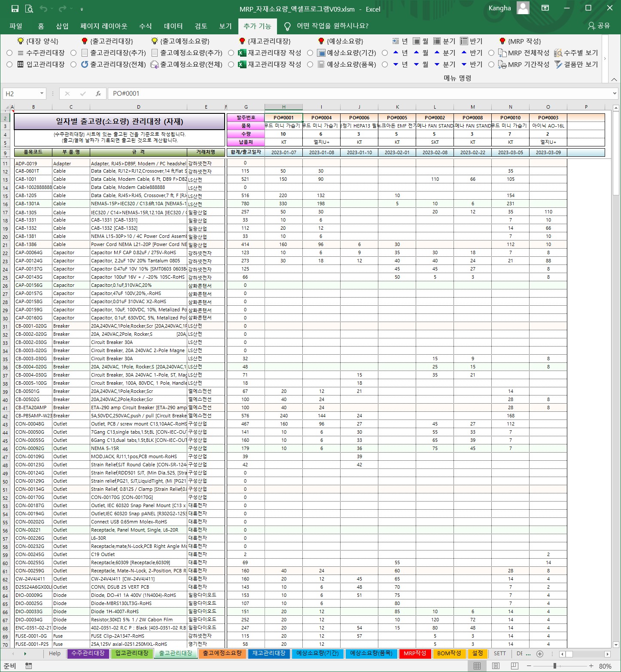Click zoom in plus button
This screenshot has height=672, width=621.
click(x=591, y=666)
